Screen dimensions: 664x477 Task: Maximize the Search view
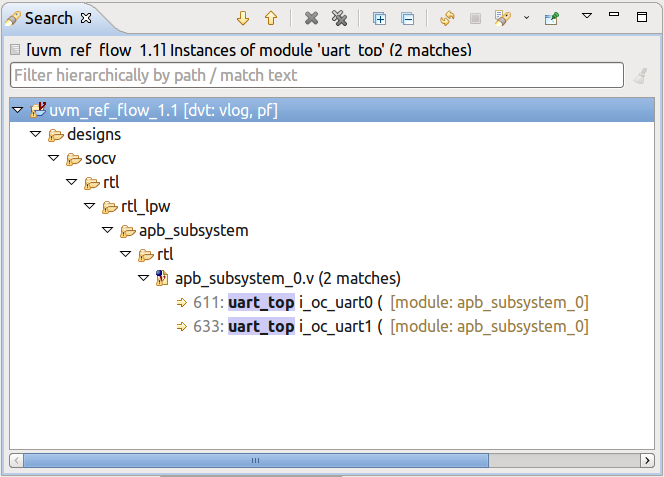tap(642, 17)
